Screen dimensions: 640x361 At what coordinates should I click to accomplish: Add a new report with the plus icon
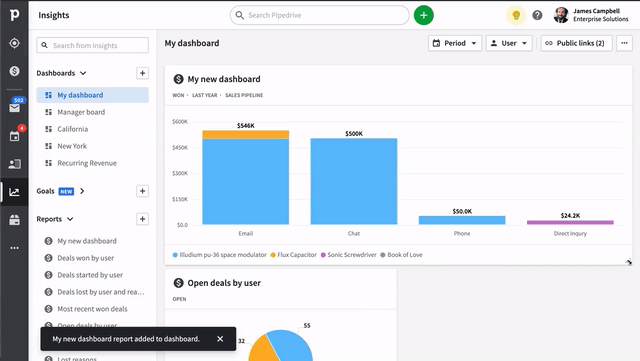pos(142,219)
